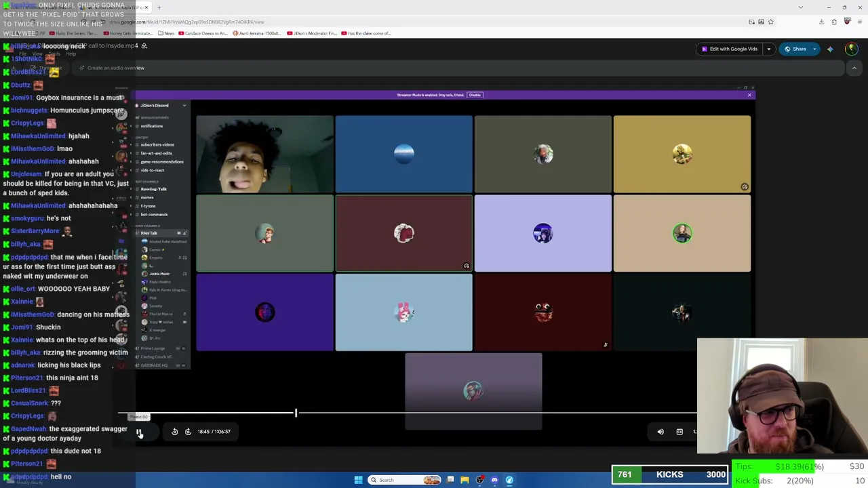Pause the Google Drive video playback
Screen dimensions: 868x488
(x=139, y=432)
